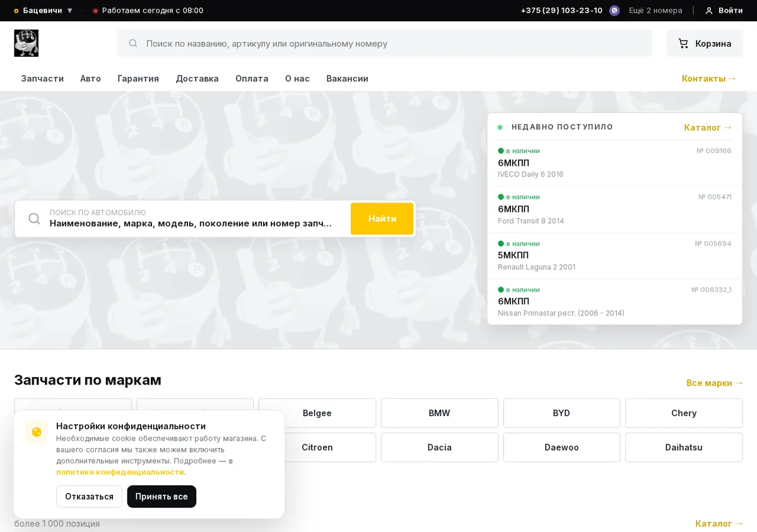Image resolution: width=757 pixels, height=532 pixels.
Task: Click the magnifier icon in car search box
Action: [x=35, y=219]
